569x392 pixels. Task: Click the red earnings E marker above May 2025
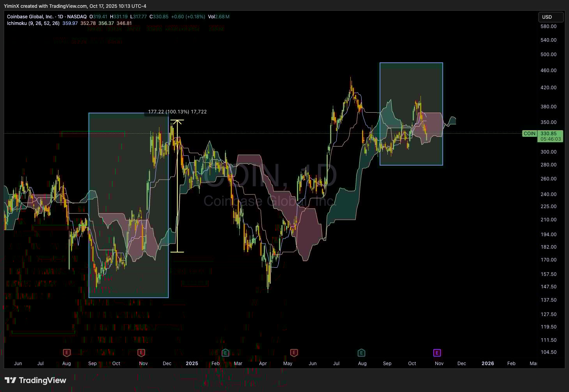pyautogui.click(x=294, y=353)
